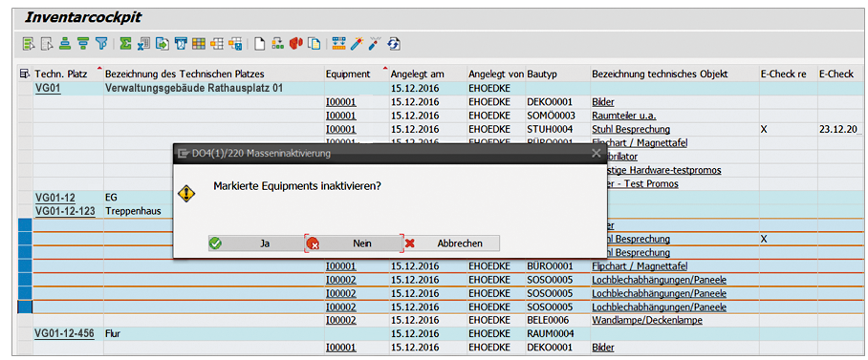Viewport: 868px width, 360px height.
Task: Select the row marker of VG01 row
Action: 26,89
